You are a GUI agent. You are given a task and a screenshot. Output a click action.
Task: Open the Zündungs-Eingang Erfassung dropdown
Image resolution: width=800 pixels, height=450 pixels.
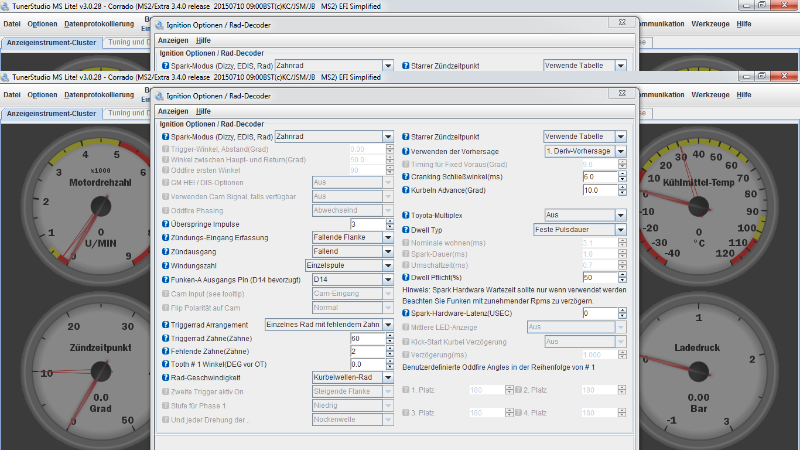pyautogui.click(x=387, y=237)
